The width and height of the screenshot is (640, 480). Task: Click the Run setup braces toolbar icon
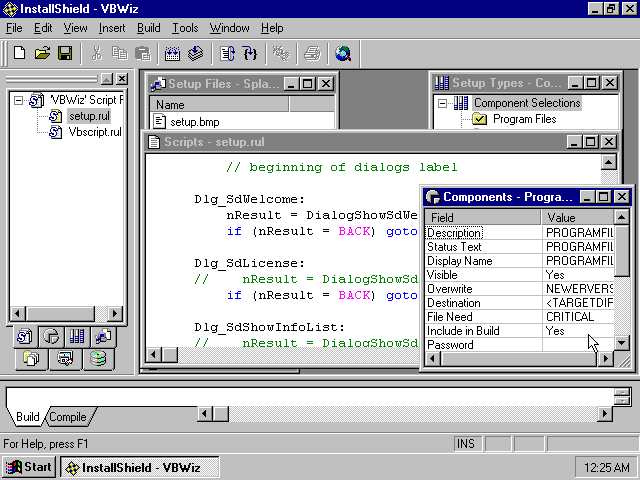tap(250, 53)
